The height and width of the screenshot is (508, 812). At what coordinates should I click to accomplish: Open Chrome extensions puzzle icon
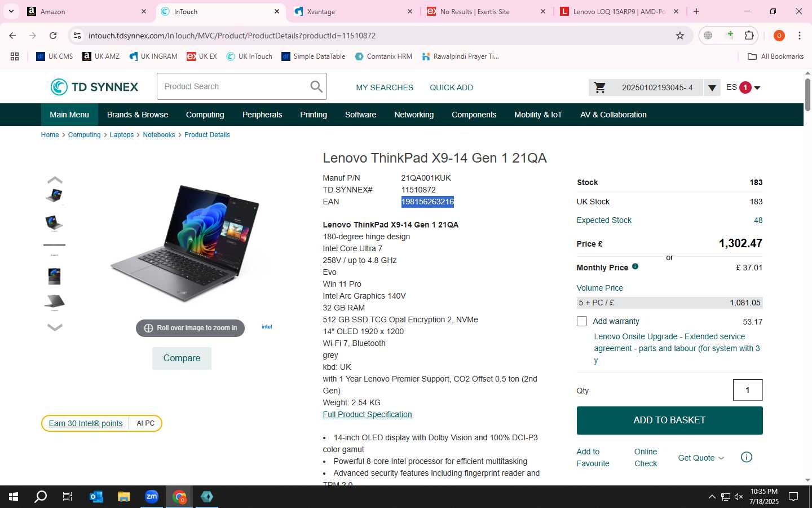(x=749, y=36)
